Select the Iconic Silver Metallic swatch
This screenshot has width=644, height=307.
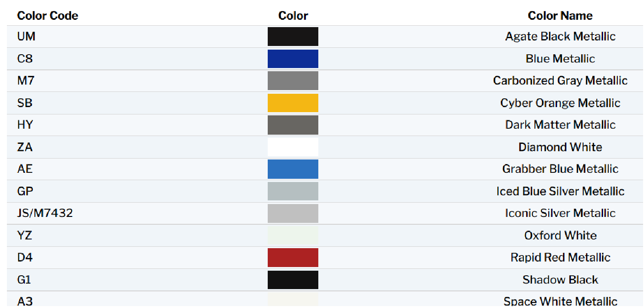pyautogui.click(x=293, y=213)
